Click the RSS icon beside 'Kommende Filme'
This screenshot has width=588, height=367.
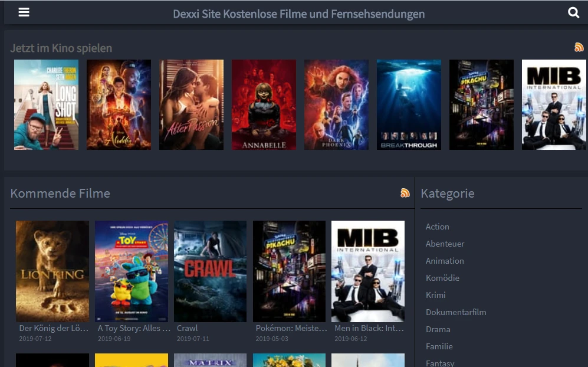tap(405, 193)
